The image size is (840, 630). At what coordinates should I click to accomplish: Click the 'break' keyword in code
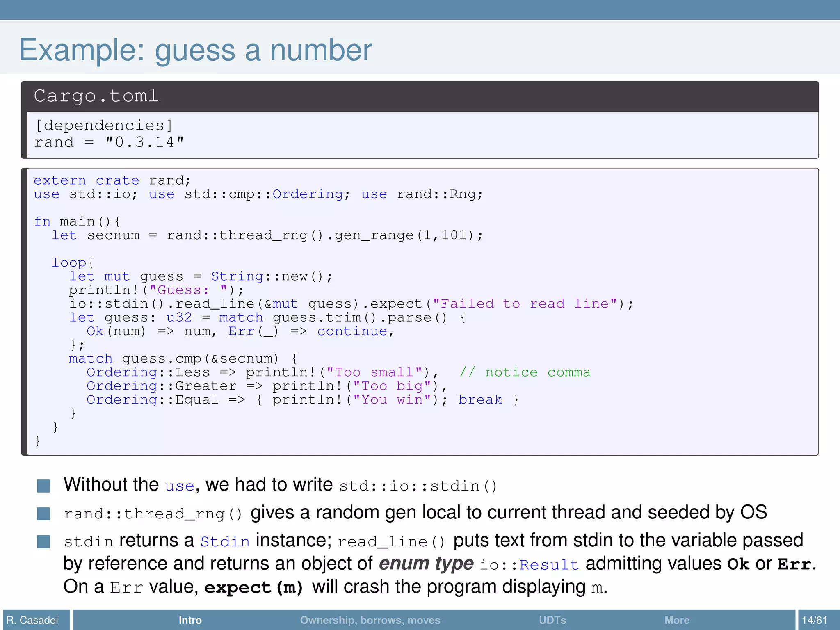click(x=480, y=399)
